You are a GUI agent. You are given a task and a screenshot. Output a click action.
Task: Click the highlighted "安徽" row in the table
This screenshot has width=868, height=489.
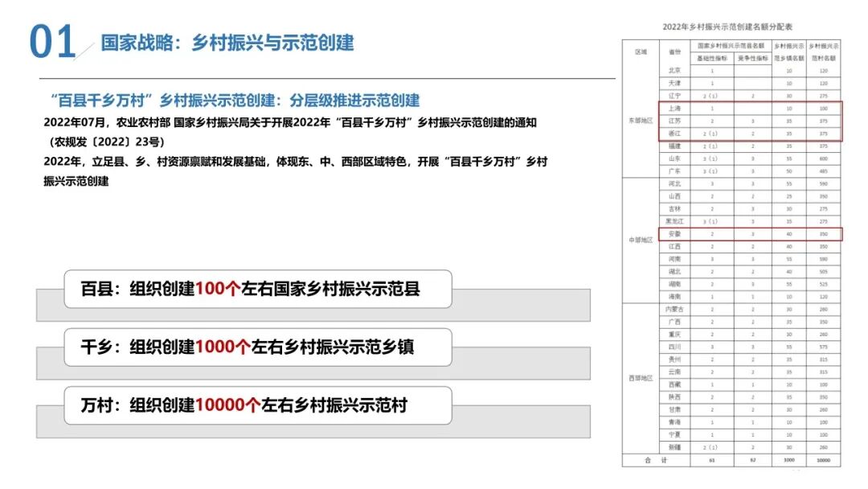(673, 233)
